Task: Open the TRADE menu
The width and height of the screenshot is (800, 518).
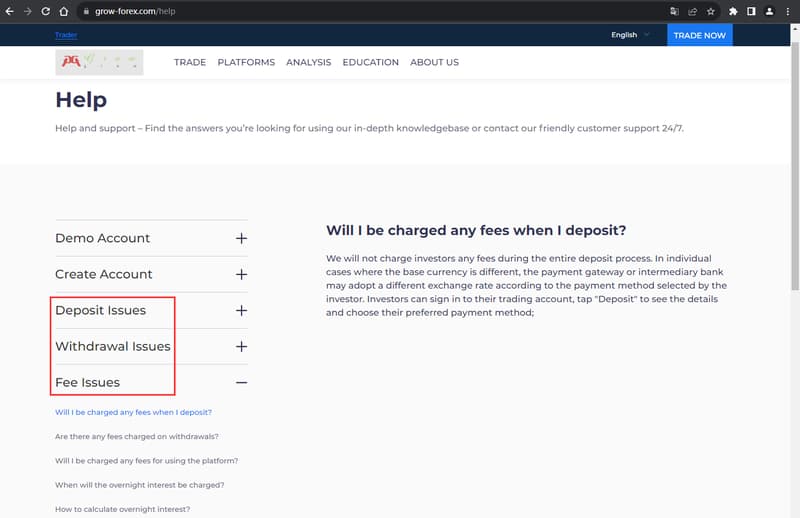Action: tap(190, 62)
